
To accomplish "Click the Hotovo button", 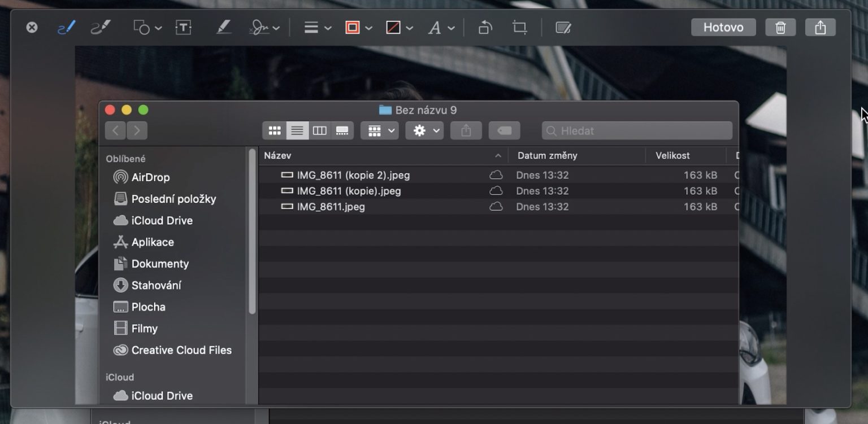I will point(723,27).
